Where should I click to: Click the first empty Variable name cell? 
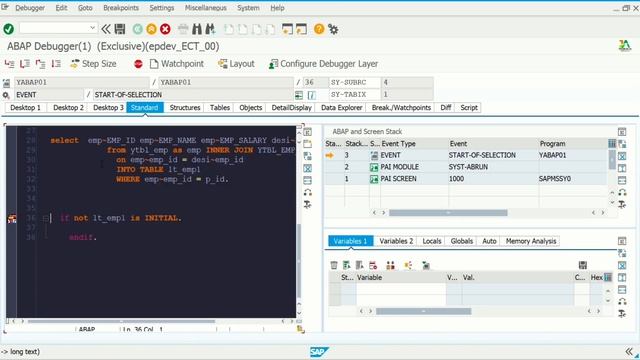pos(401,289)
